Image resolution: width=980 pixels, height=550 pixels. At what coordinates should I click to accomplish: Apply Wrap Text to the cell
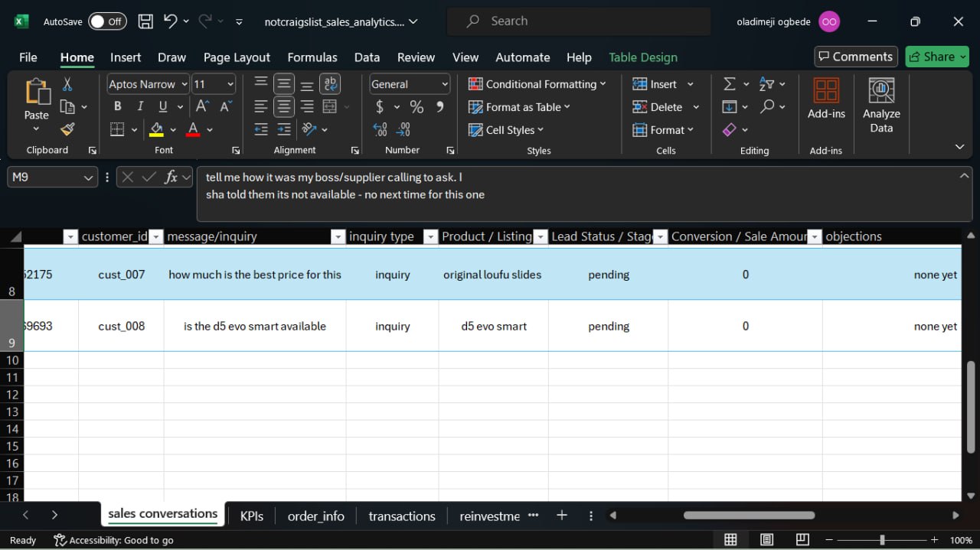click(330, 84)
